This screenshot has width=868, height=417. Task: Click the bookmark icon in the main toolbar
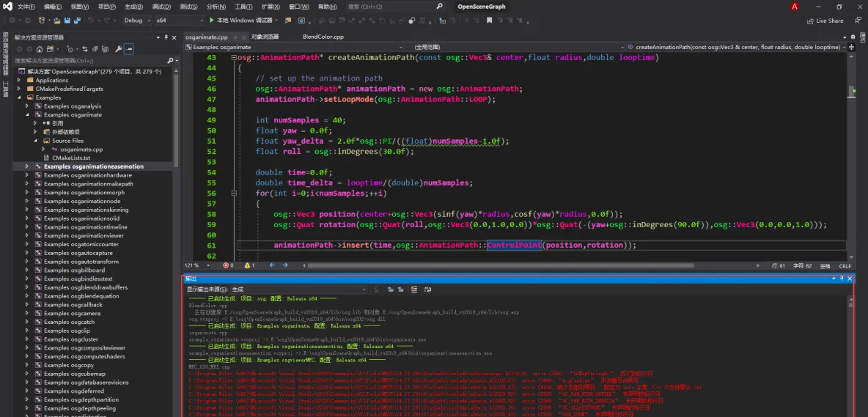490,21
